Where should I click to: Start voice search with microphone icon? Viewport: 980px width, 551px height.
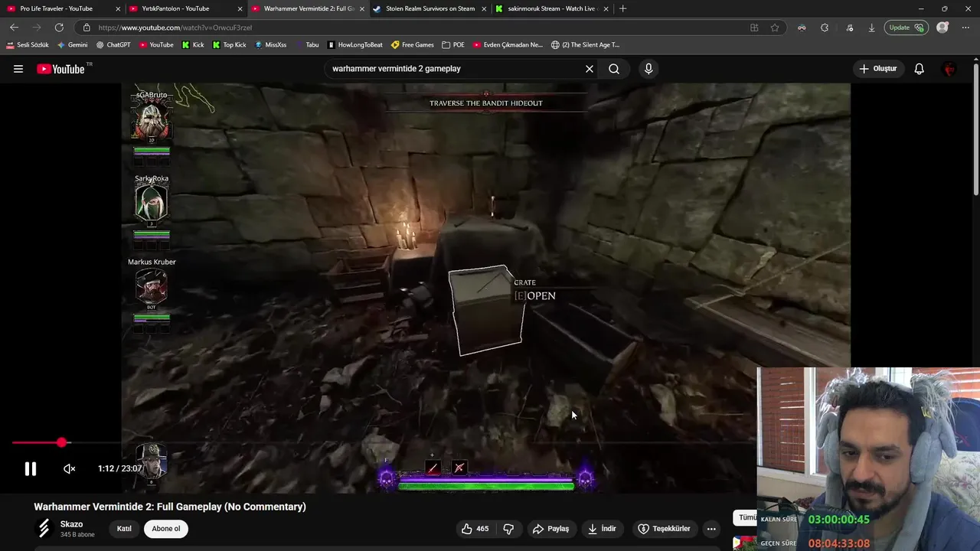648,69
